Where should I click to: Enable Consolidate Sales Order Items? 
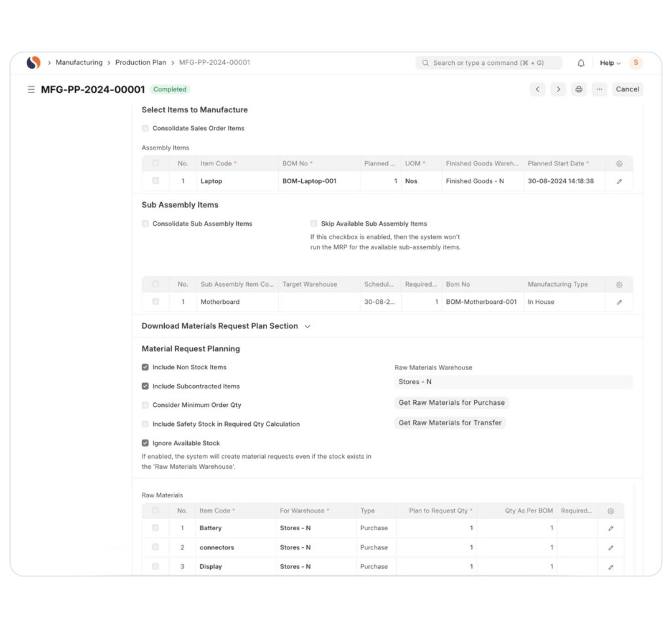point(145,128)
